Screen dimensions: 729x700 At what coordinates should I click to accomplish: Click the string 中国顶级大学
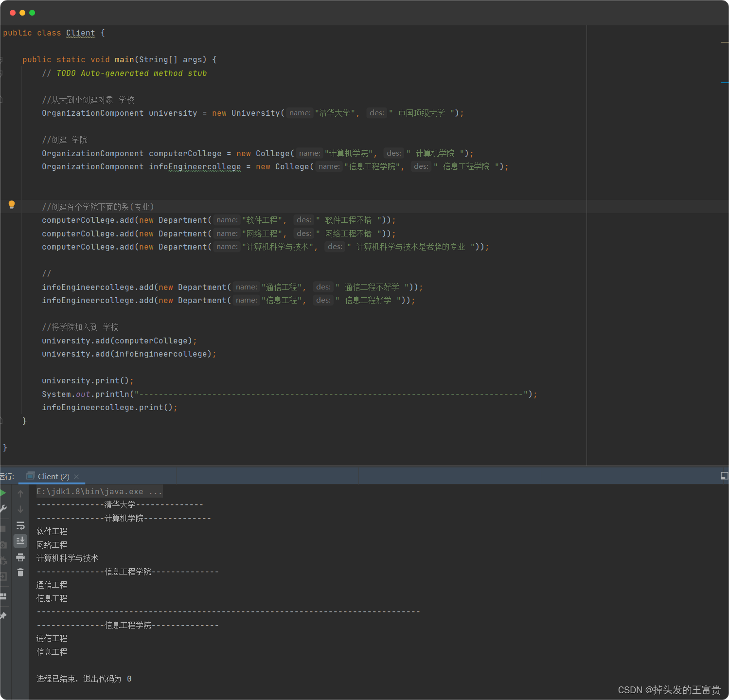[x=422, y=113]
